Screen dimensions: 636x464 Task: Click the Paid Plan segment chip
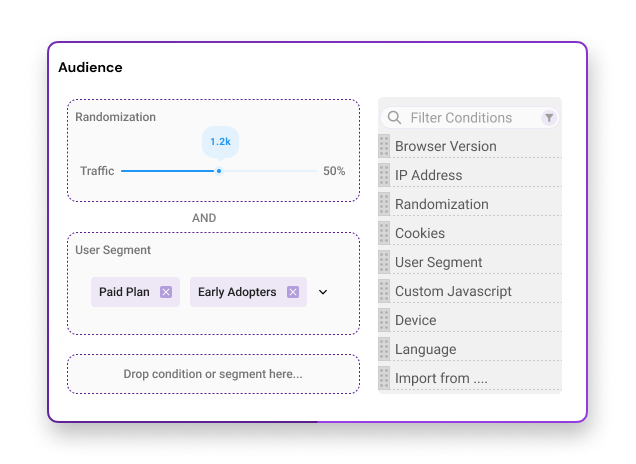124,292
